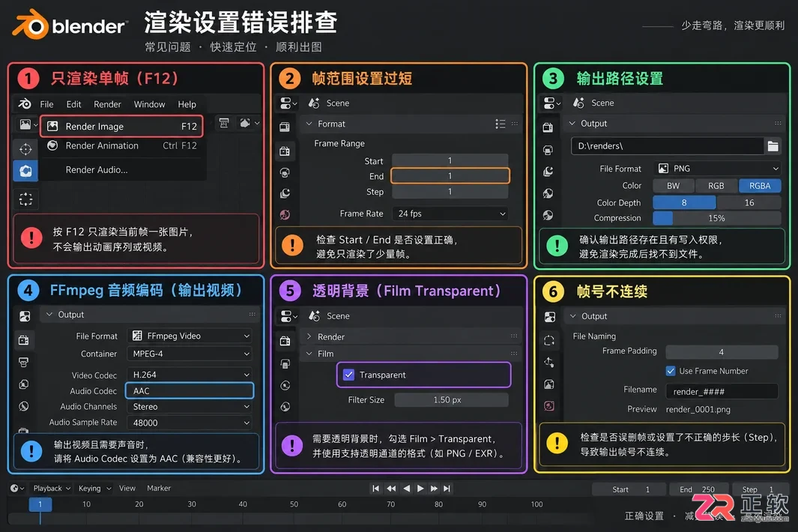The width and height of the screenshot is (798, 532).
Task: Click the Format panel presets list icon
Action: (x=501, y=124)
